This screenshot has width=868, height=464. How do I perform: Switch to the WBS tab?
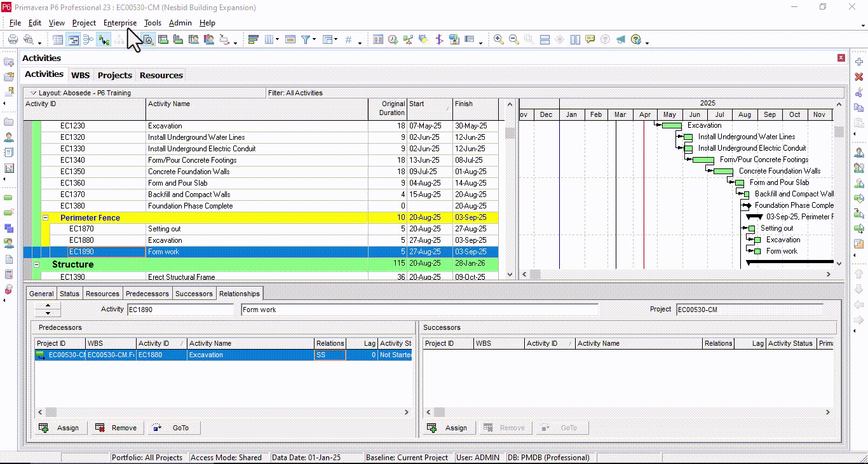click(81, 75)
